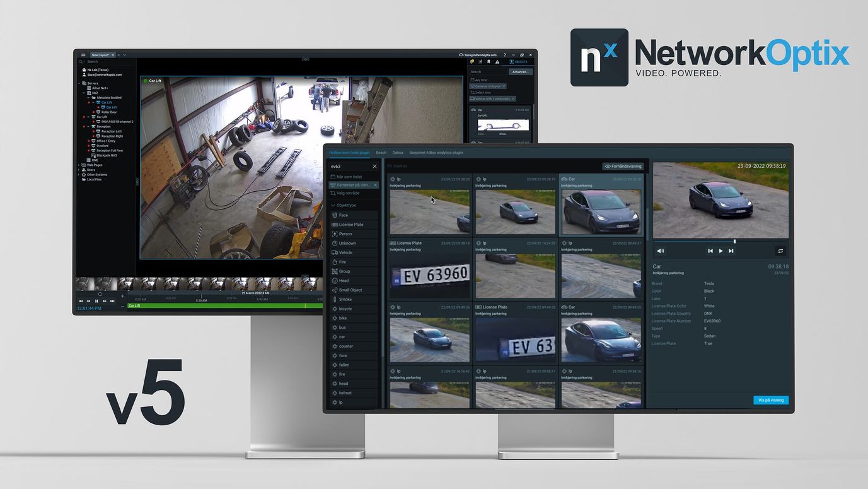Viewport: 868px width, 489px height.
Task: Collapse the Objekttype section
Action: 333,205
